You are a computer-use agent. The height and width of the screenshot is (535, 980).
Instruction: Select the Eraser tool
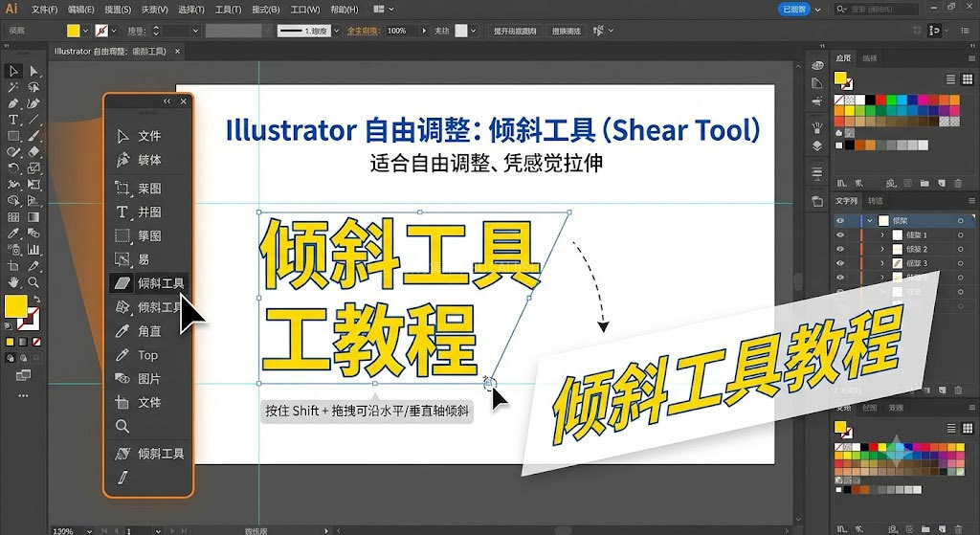[33, 152]
